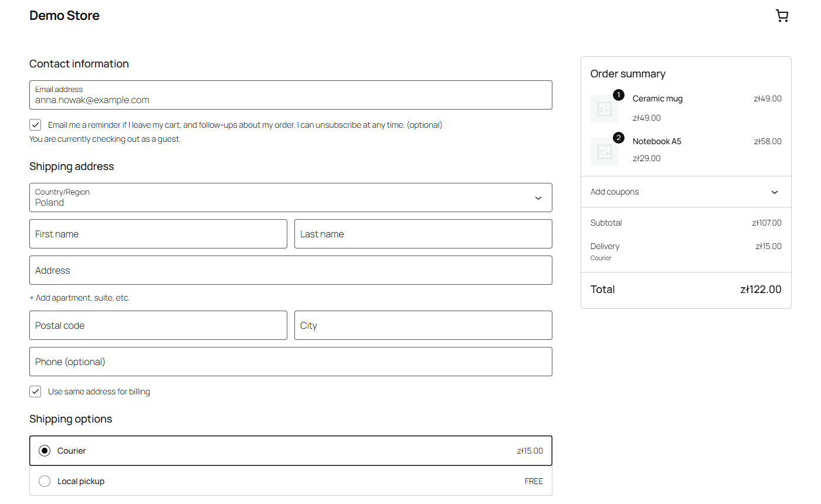Viewport: 821px width, 504px height.
Task: Focus the Email address field
Action: 291,95
